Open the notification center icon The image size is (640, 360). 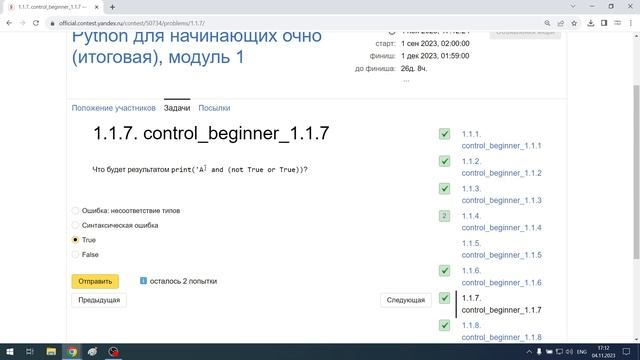pyautogui.click(x=627, y=351)
